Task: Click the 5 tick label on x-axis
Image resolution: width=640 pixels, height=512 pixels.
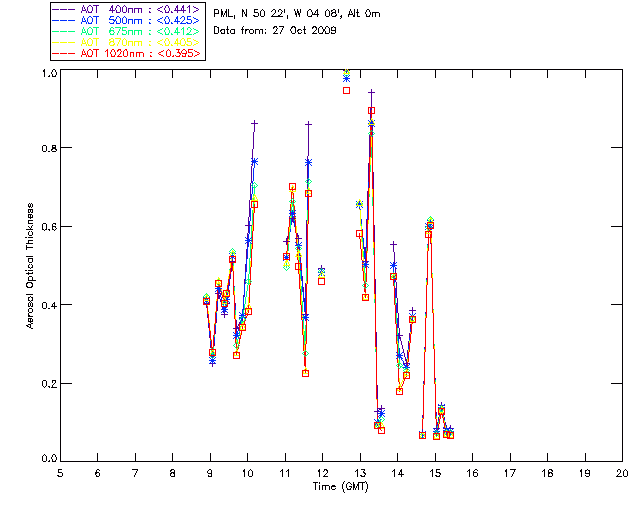Action: pos(60,472)
